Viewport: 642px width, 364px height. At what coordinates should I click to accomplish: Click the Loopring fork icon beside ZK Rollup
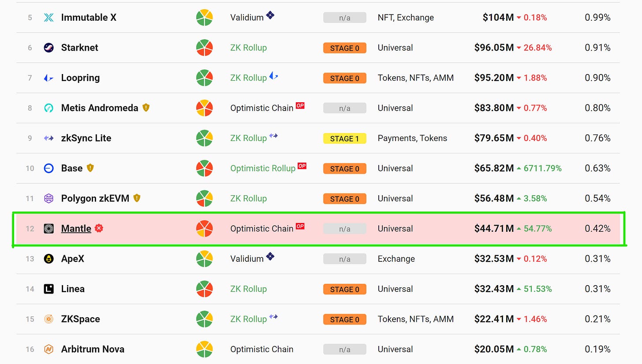point(274,76)
